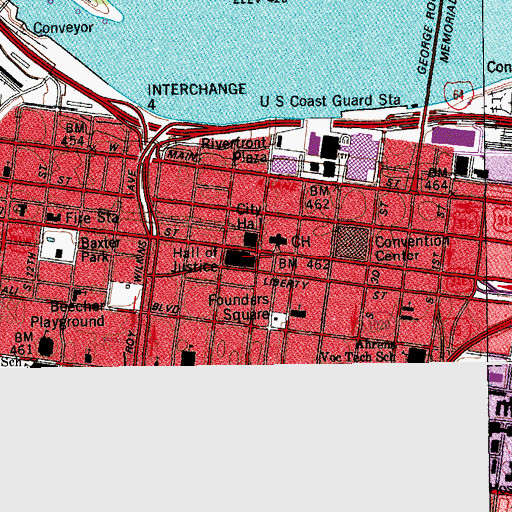Click the MAIN street label
This screenshot has width=512, height=512.
click(182, 155)
